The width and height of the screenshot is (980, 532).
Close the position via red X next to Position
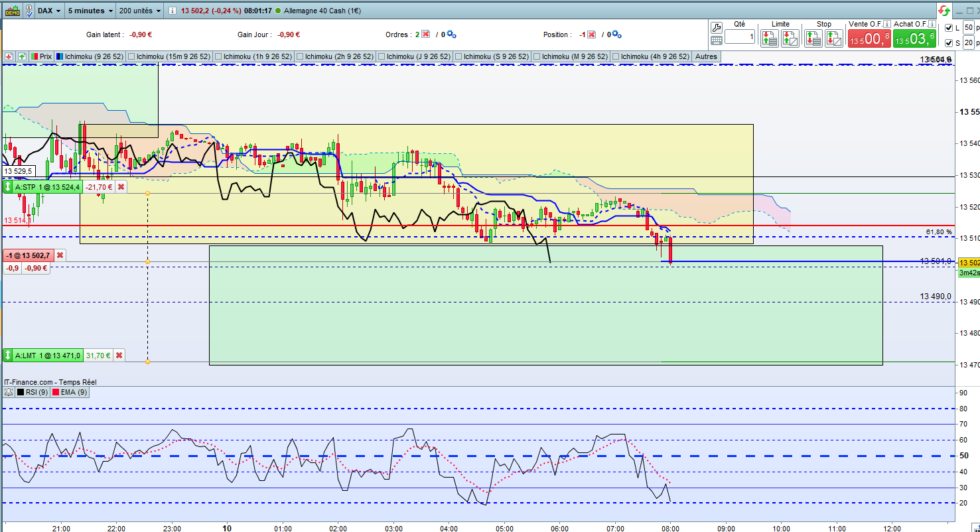[x=593, y=34]
